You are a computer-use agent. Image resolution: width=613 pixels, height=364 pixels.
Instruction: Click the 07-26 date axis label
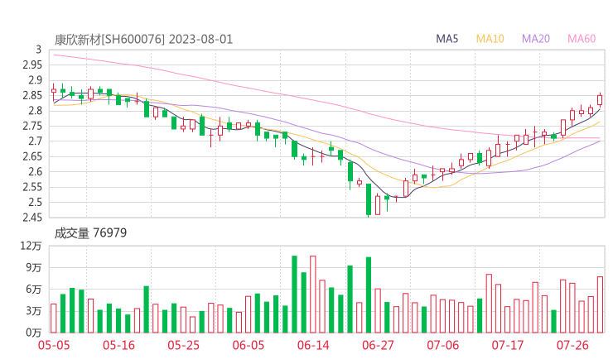click(572, 345)
